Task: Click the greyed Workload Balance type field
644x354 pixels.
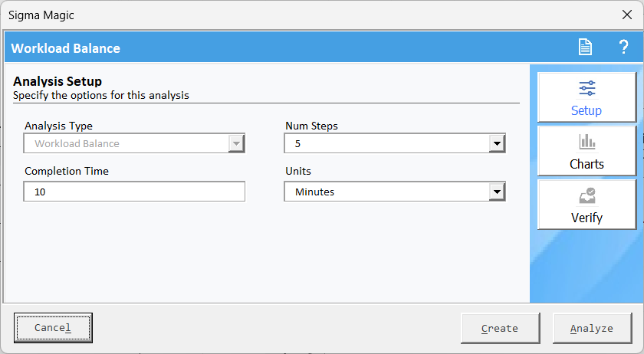Action: click(126, 143)
